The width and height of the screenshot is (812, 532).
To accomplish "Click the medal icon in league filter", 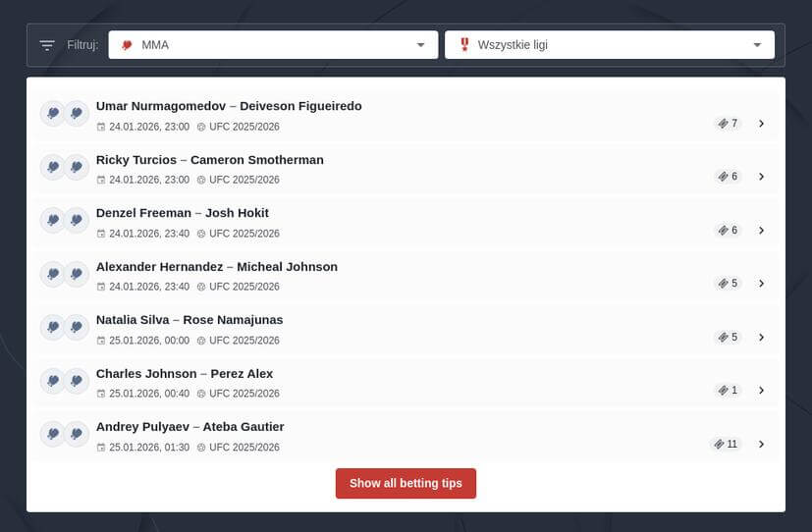I will coord(463,45).
